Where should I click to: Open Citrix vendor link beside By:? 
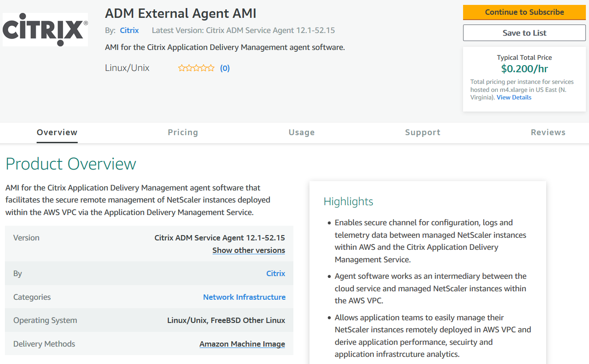point(129,30)
